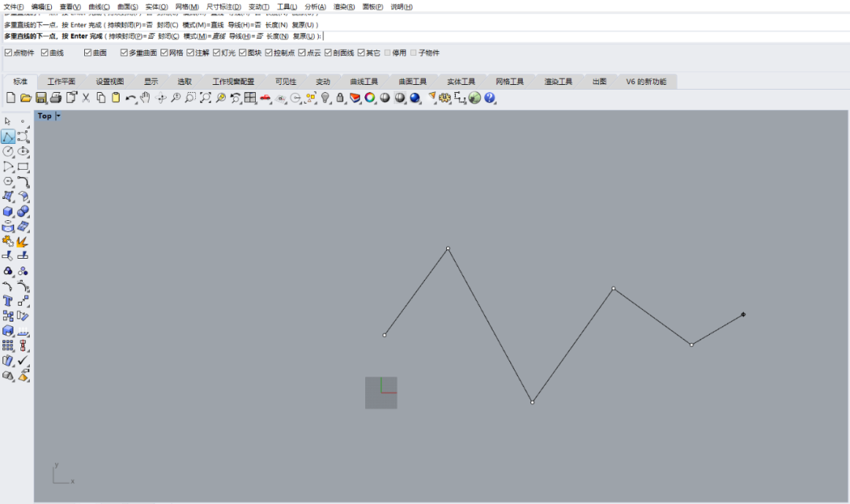Click the Text object T tool
Image resolution: width=850 pixels, height=504 pixels.
(8, 301)
